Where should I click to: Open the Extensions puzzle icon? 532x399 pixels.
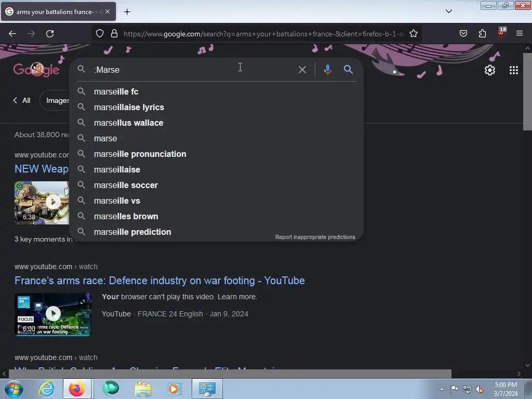click(x=482, y=34)
